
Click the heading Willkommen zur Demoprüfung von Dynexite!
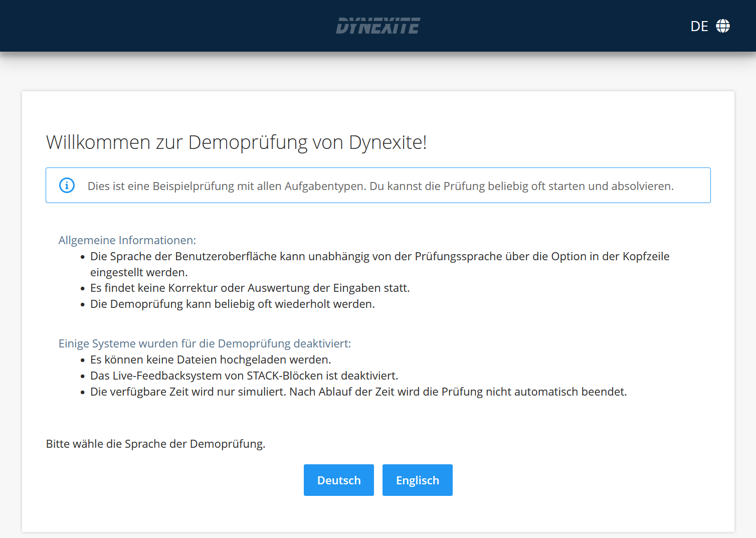236,142
